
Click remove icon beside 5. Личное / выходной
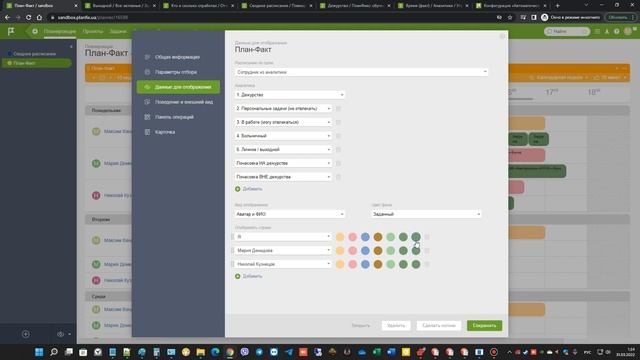[338, 149]
